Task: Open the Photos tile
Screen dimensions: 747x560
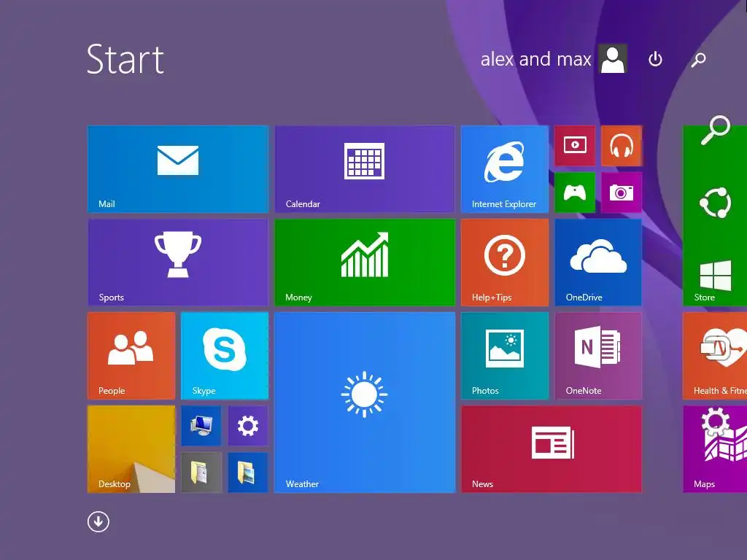Action: (505, 356)
